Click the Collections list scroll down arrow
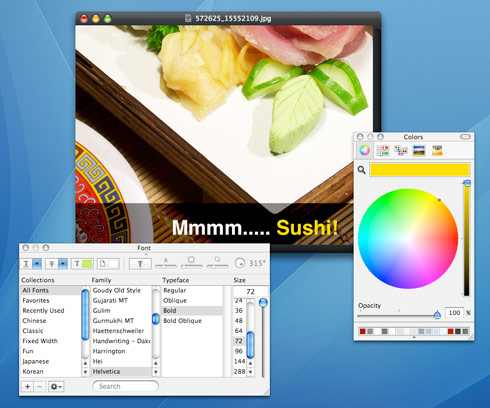Image resolution: width=490 pixels, height=408 pixels. tap(85, 372)
